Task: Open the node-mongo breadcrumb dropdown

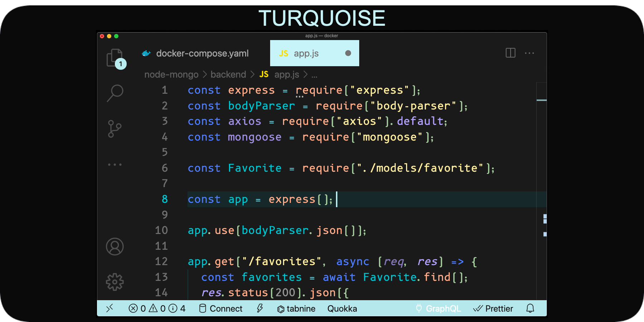Action: pos(171,74)
